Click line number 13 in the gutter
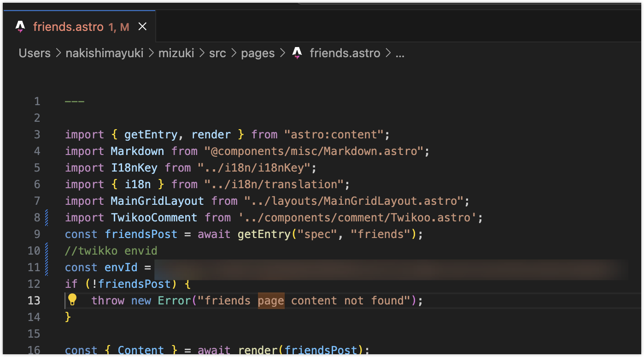This screenshot has height=357, width=644. point(34,300)
